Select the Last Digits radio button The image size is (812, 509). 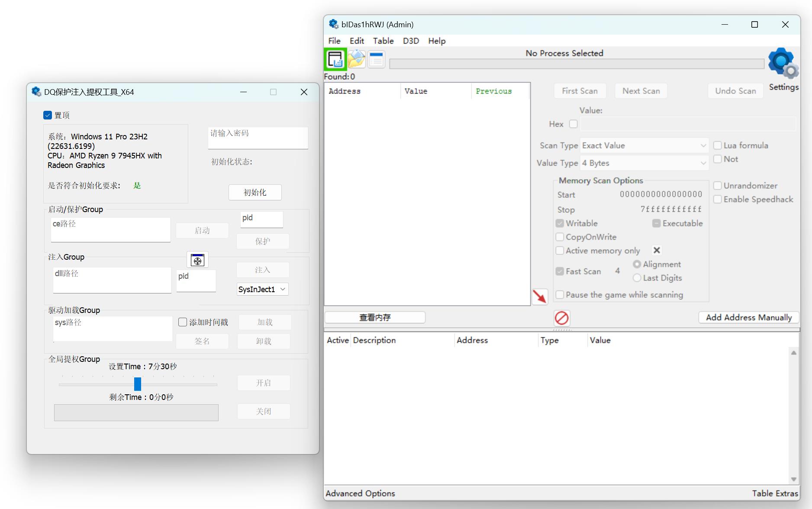[637, 278]
